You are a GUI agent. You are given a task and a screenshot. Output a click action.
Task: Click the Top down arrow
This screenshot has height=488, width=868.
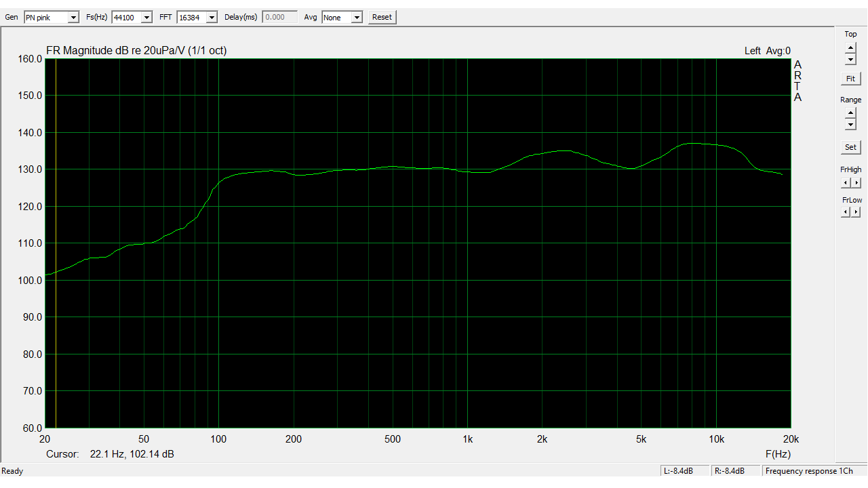pos(850,59)
